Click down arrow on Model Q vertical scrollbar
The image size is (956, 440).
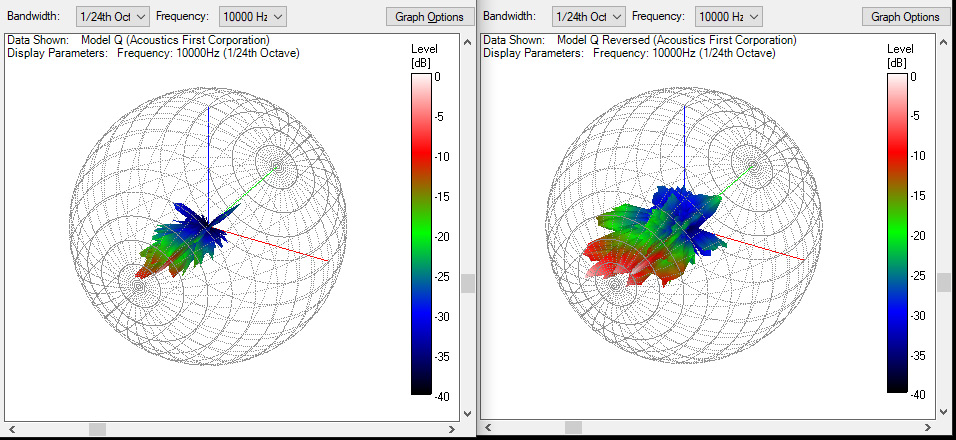[x=467, y=414]
